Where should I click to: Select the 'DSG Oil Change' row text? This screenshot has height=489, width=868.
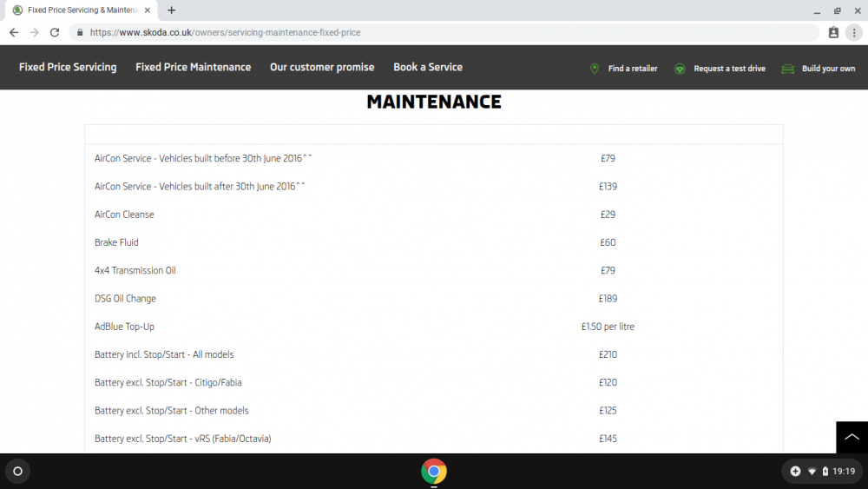coord(125,299)
